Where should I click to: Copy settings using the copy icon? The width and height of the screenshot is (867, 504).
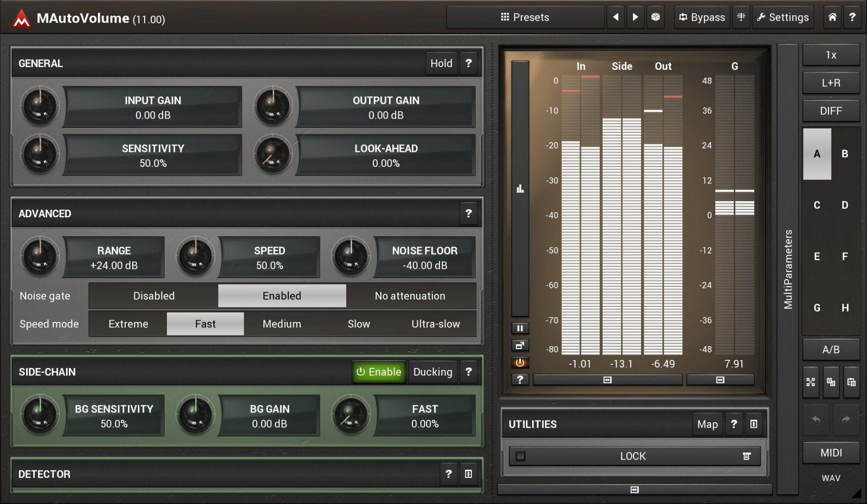(832, 382)
